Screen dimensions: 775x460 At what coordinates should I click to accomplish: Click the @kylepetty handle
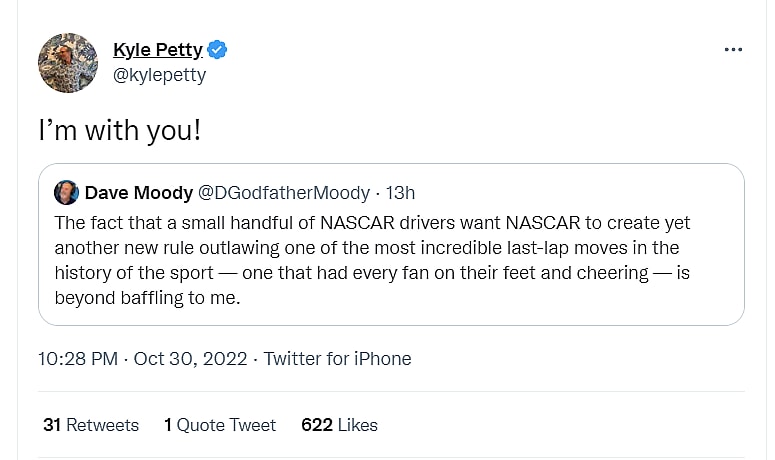pos(160,75)
